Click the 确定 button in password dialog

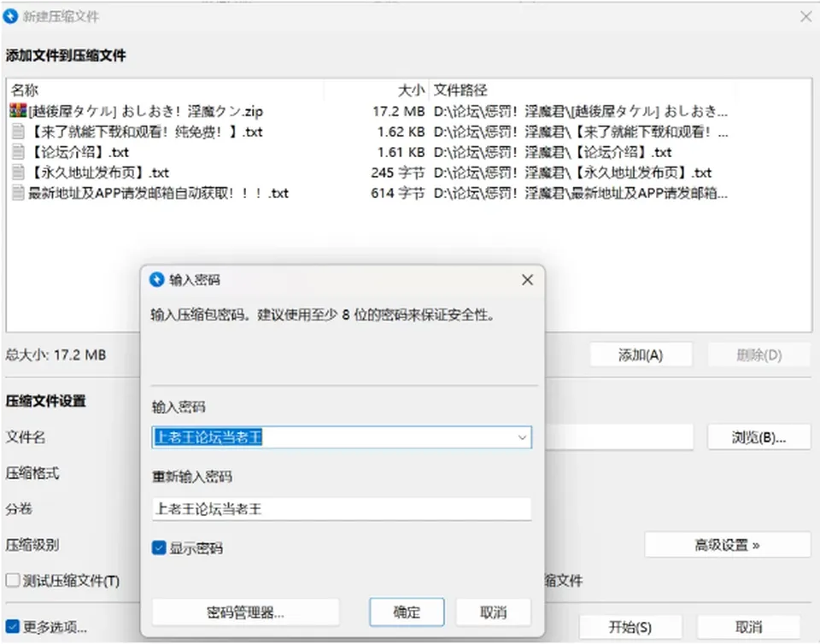click(407, 612)
